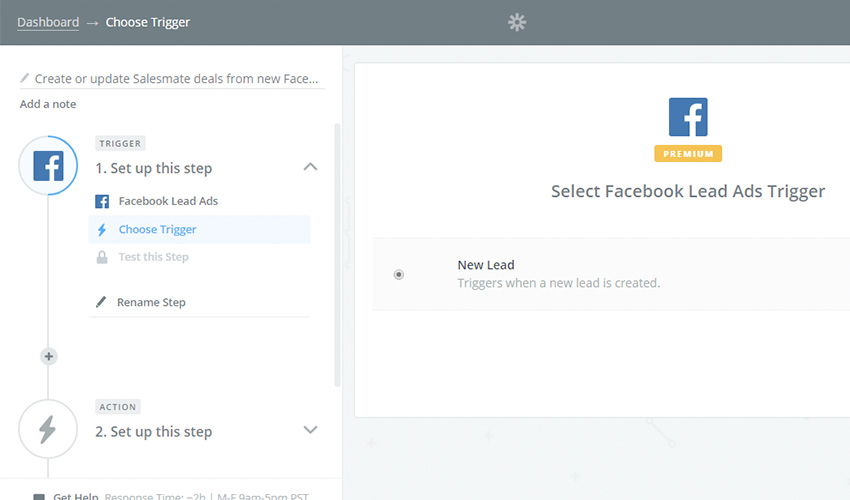Click the padlock icon next to Test this Step

pyautogui.click(x=102, y=257)
